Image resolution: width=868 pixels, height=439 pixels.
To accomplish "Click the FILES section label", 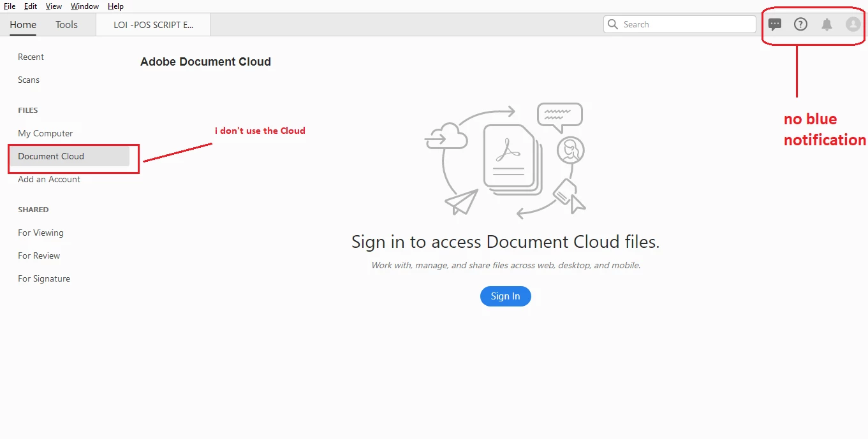I will (x=28, y=110).
